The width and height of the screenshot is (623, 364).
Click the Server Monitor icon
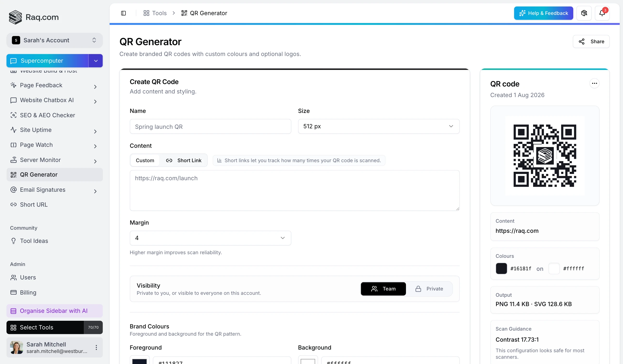coord(13,160)
